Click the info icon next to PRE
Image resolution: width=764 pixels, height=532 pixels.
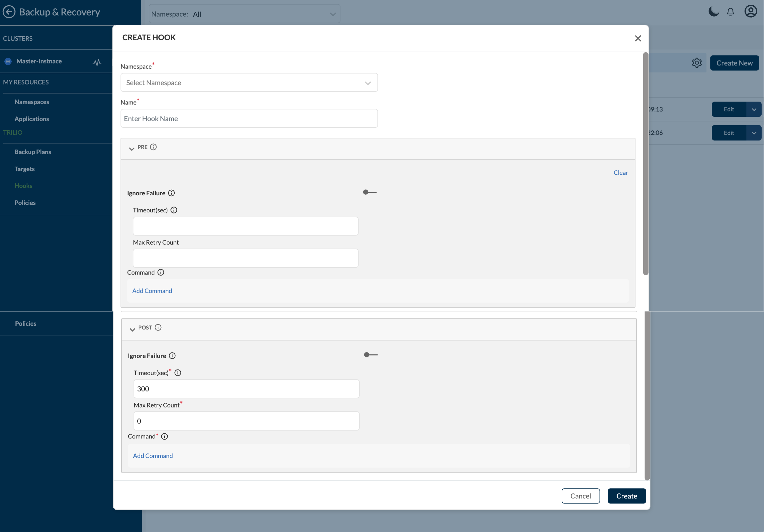click(153, 147)
